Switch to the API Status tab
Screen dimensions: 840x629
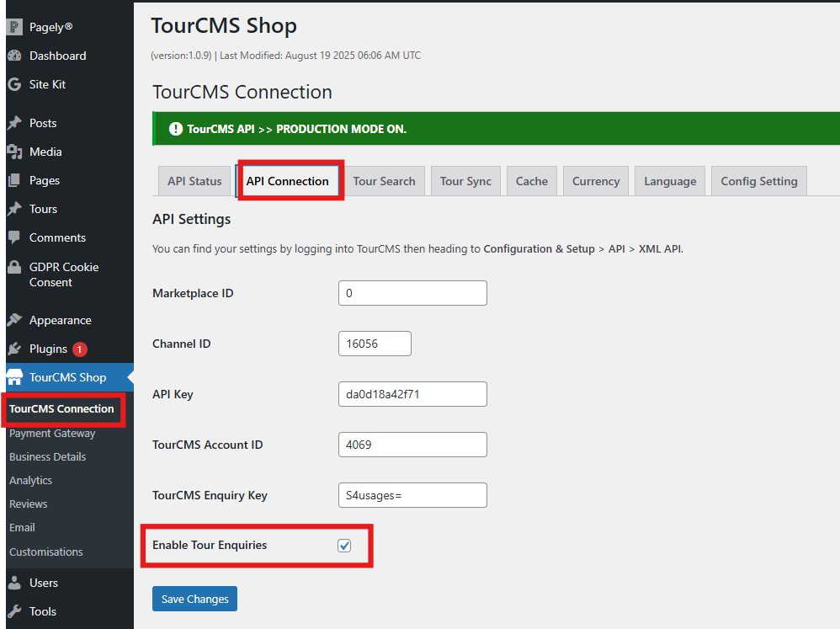click(x=194, y=181)
